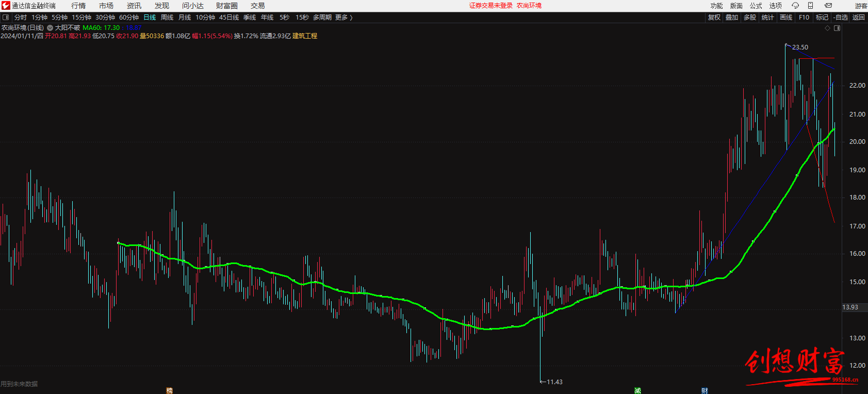Click the 农尚环境(日线) chart title

click(x=23, y=28)
